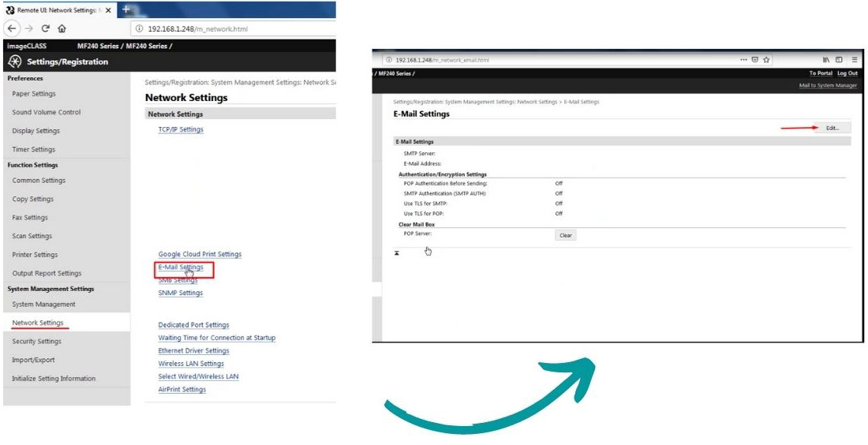Click the browser Home icon
The width and height of the screenshot is (868, 445).
point(62,28)
